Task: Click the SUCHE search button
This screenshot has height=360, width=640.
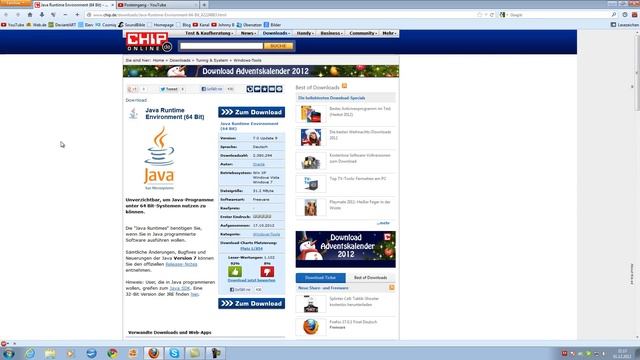Action: tap(278, 46)
